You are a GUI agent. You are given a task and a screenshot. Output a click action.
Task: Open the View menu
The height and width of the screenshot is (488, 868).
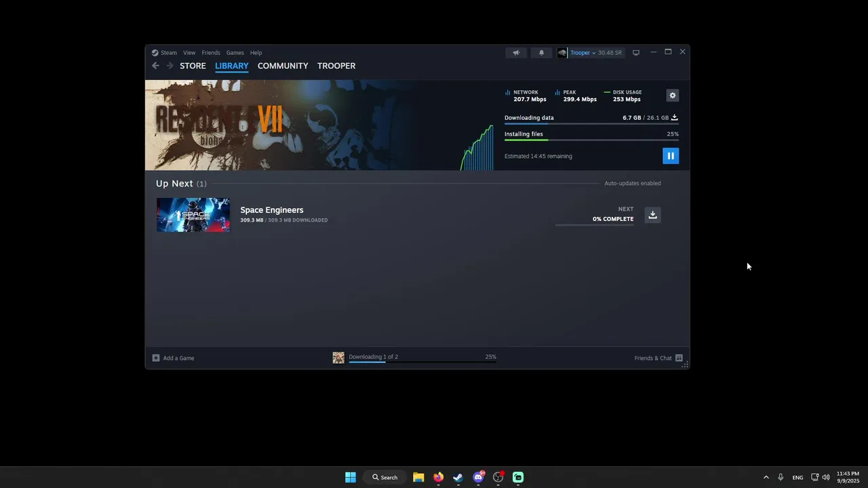pyautogui.click(x=189, y=52)
